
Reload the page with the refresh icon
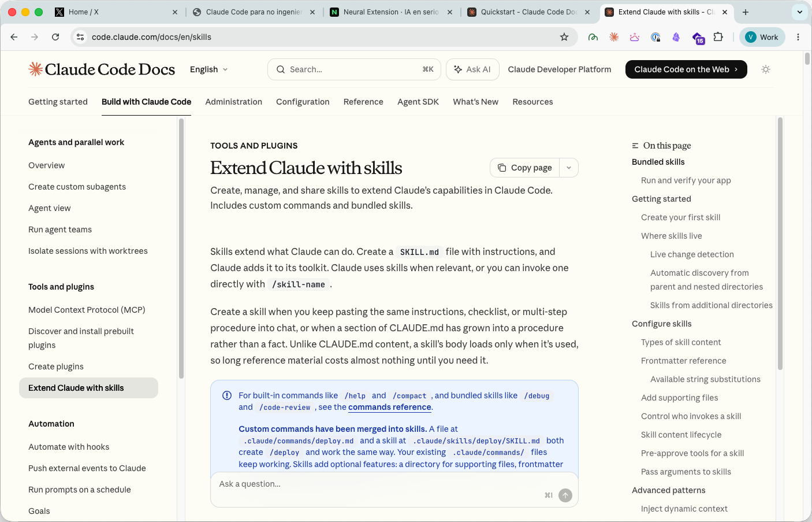tap(55, 37)
